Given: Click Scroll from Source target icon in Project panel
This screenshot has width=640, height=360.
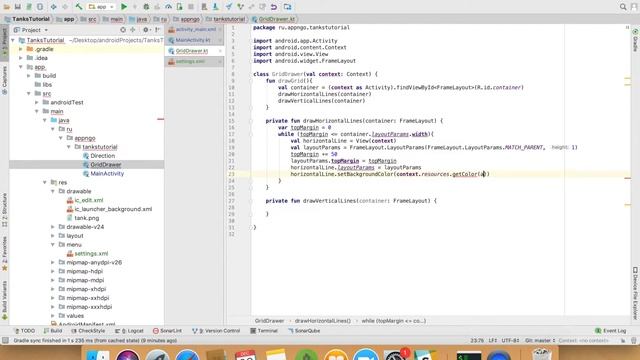Looking at the screenshot, I should click(x=123, y=30).
